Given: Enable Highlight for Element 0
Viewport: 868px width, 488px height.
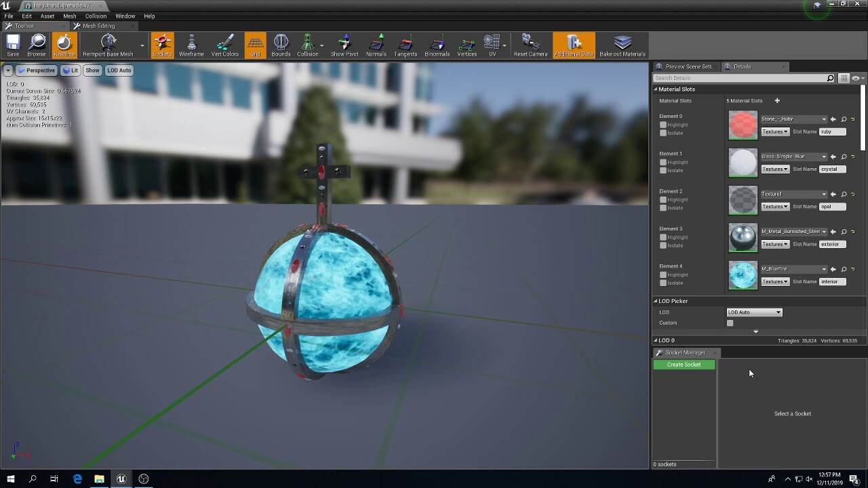Looking at the screenshot, I should (663, 125).
